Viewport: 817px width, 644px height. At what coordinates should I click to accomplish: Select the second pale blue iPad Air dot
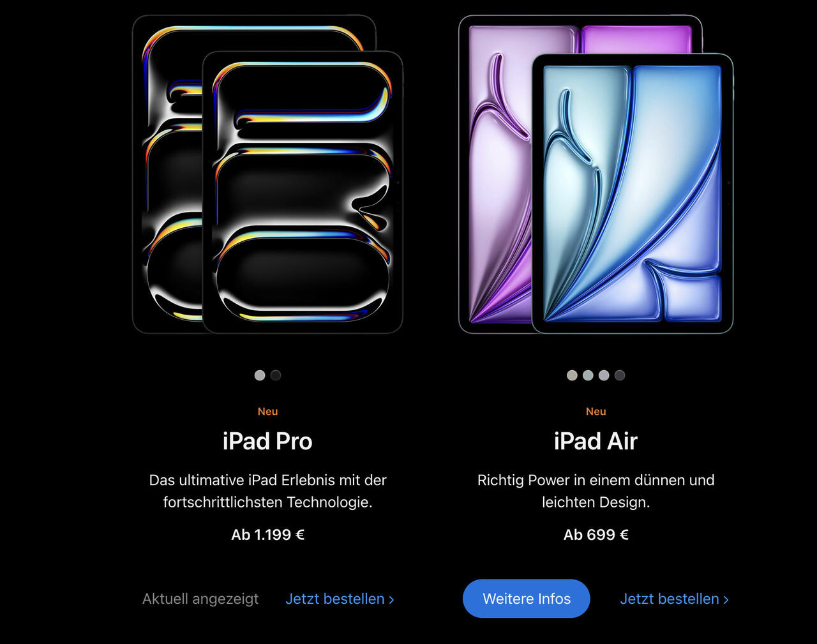[588, 375]
